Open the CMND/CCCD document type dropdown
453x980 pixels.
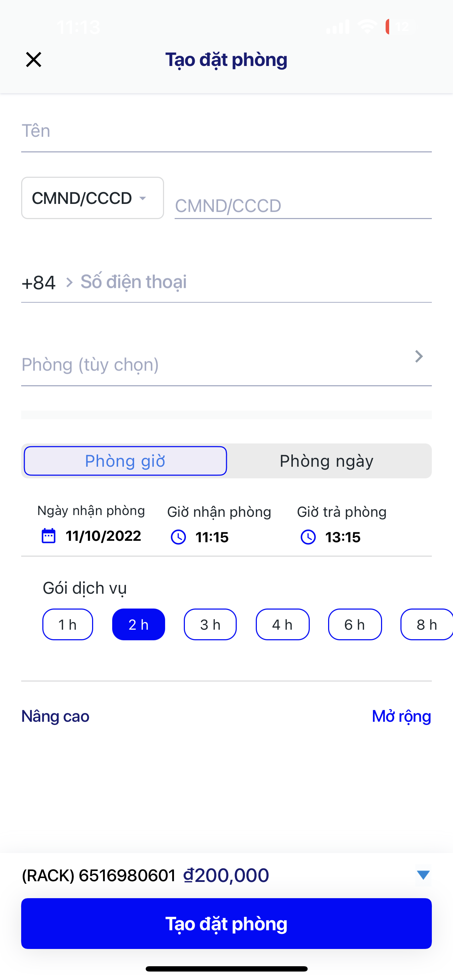(92, 198)
